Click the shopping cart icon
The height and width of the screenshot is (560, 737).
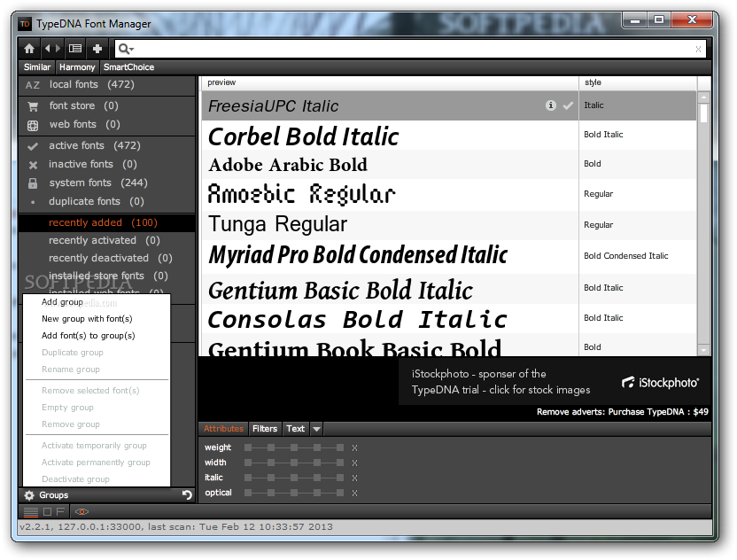[x=33, y=106]
